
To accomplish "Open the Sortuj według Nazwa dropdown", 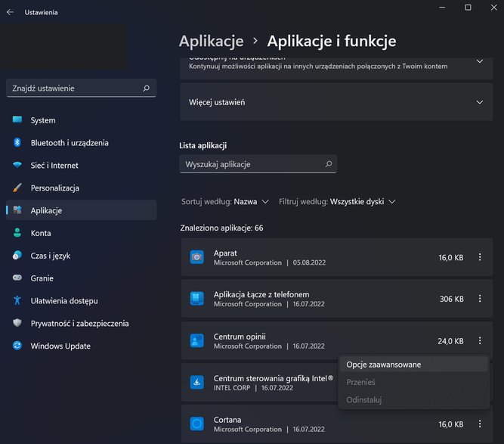I will [225, 202].
